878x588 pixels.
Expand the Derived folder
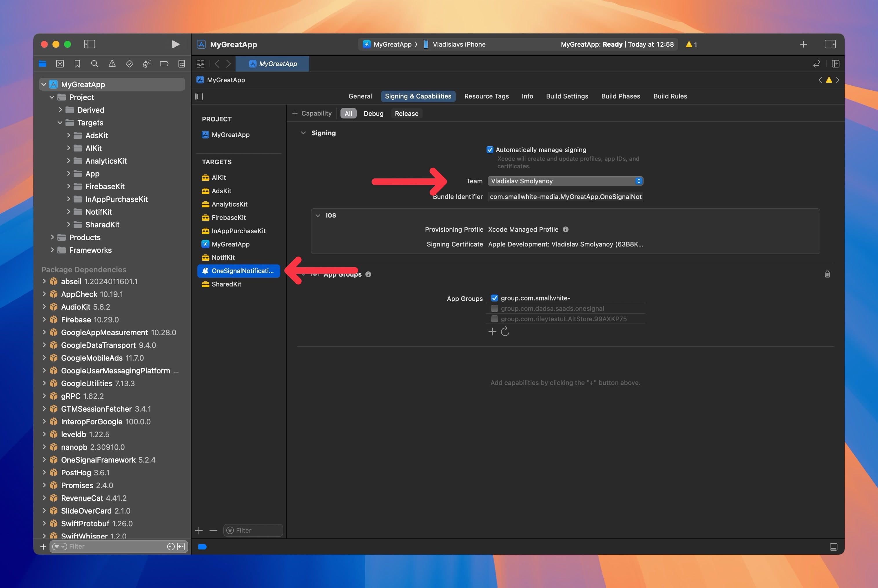click(x=60, y=110)
